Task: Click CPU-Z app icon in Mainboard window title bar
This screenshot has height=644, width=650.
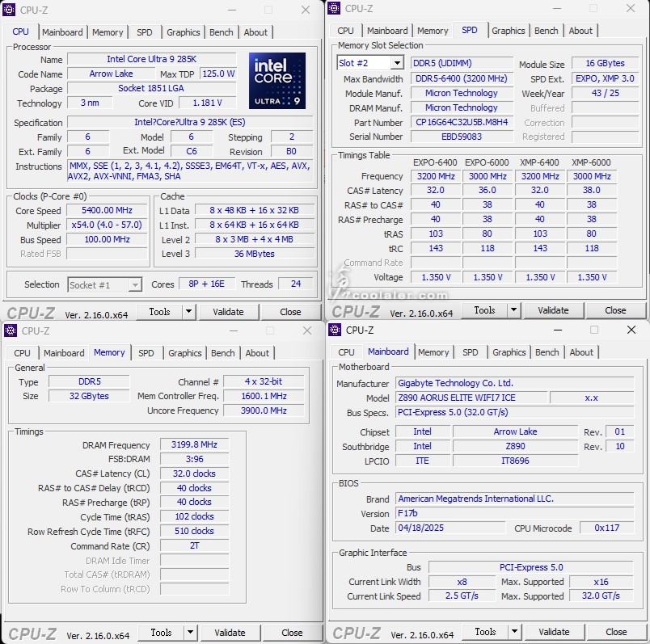Action: coord(335,330)
